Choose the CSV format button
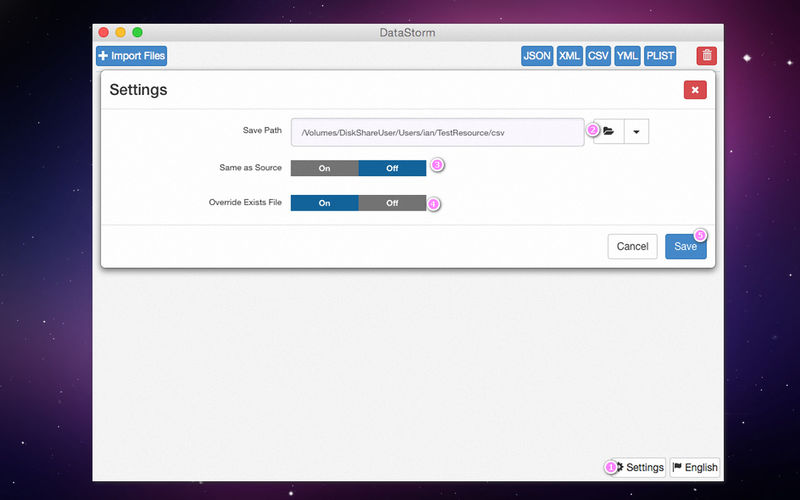 coord(598,56)
